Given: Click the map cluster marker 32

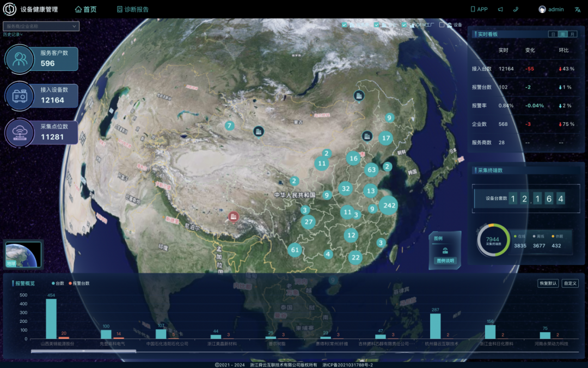Looking at the screenshot, I should tap(346, 189).
